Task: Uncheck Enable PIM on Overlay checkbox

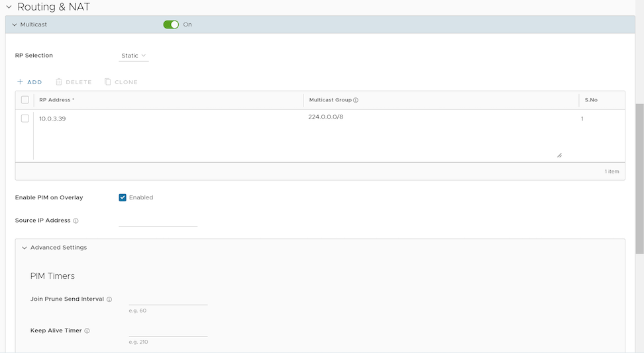Action: coord(123,197)
